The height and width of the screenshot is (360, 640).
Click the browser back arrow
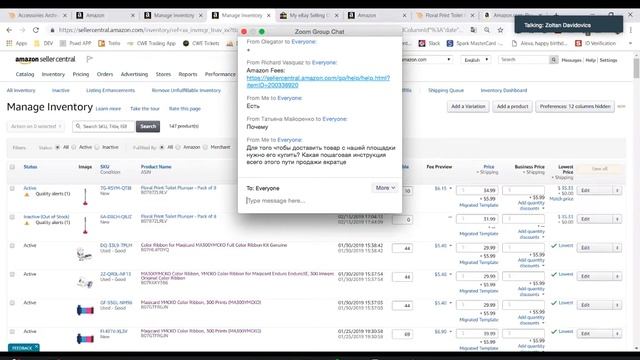point(9,30)
